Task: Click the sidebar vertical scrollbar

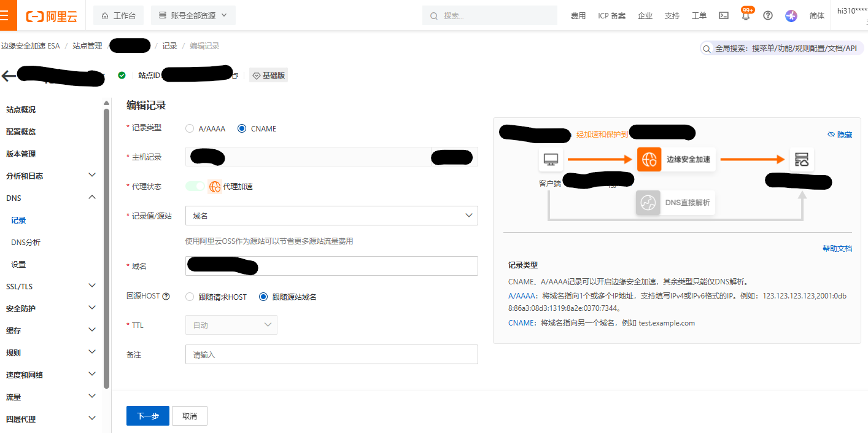Action: pos(107,246)
